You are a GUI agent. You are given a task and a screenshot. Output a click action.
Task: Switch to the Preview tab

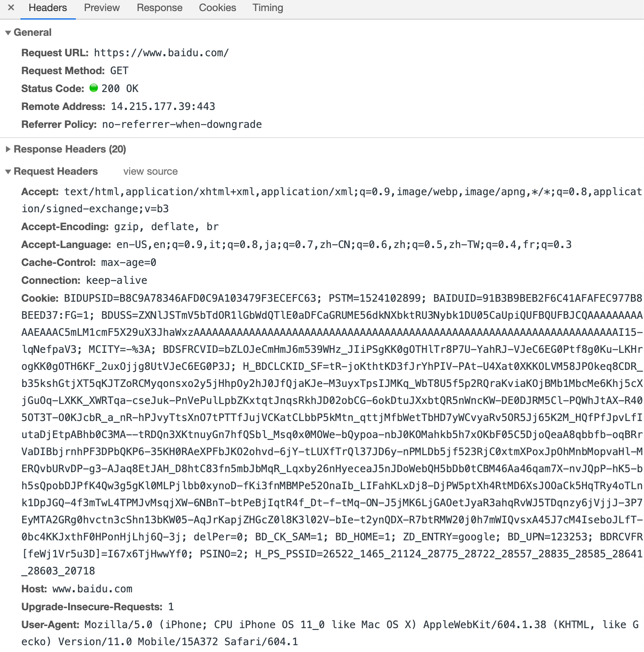102,8
